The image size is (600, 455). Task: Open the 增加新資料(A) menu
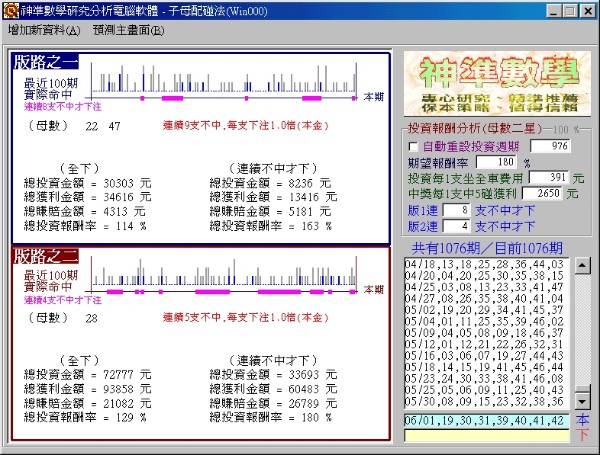click(x=44, y=30)
